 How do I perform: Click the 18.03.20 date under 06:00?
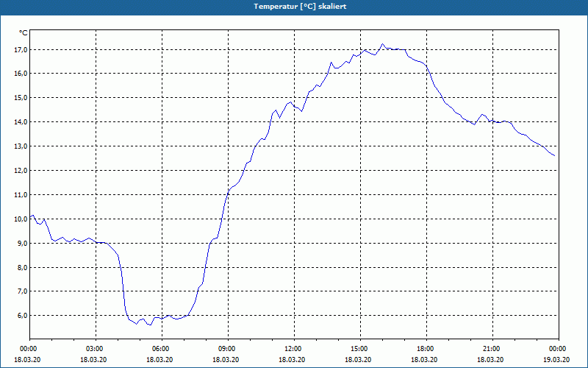click(x=159, y=359)
